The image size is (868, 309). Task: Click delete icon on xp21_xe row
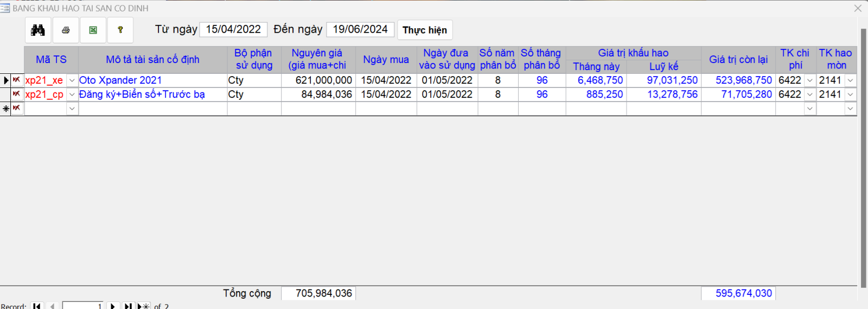point(17,80)
